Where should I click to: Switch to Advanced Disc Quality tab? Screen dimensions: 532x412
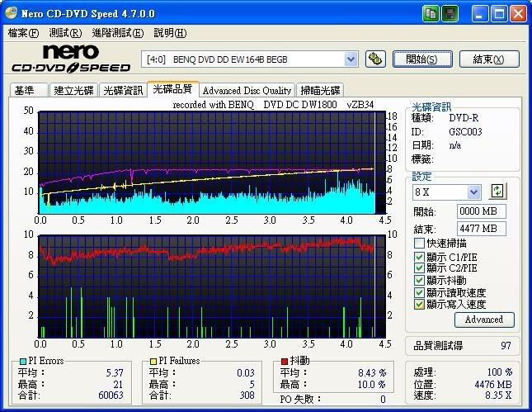pyautogui.click(x=247, y=91)
